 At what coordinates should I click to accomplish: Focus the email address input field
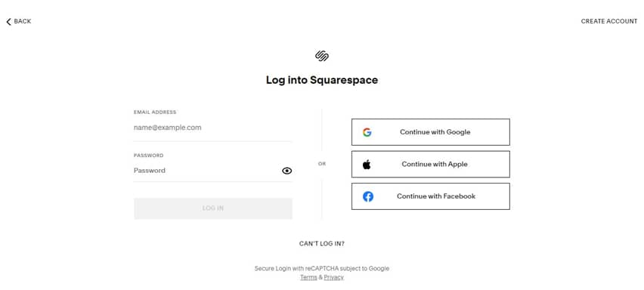coord(212,128)
